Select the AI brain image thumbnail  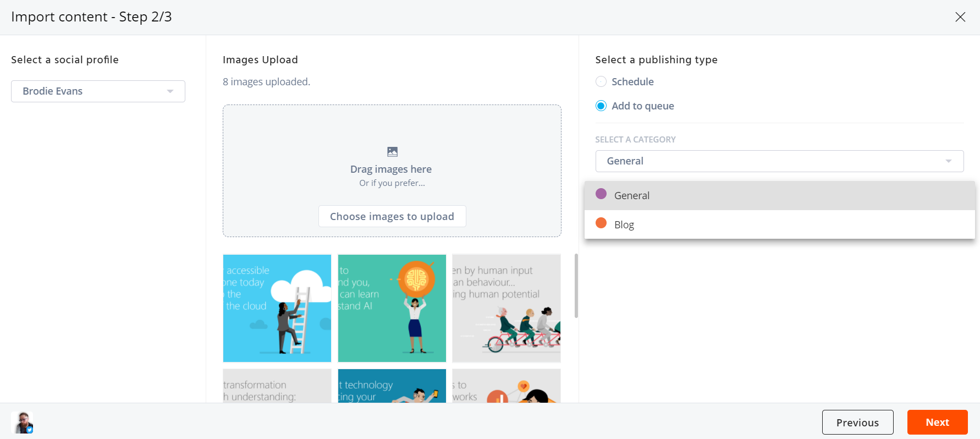pyautogui.click(x=392, y=308)
